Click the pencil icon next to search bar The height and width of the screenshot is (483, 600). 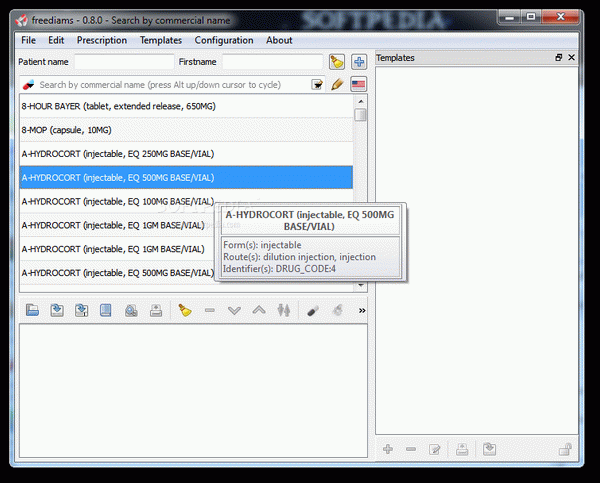coord(338,85)
